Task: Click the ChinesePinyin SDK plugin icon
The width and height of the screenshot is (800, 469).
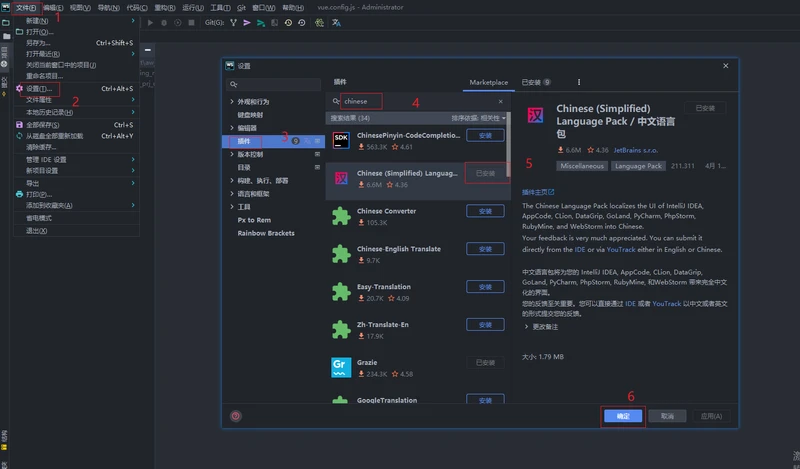Action: click(341, 140)
